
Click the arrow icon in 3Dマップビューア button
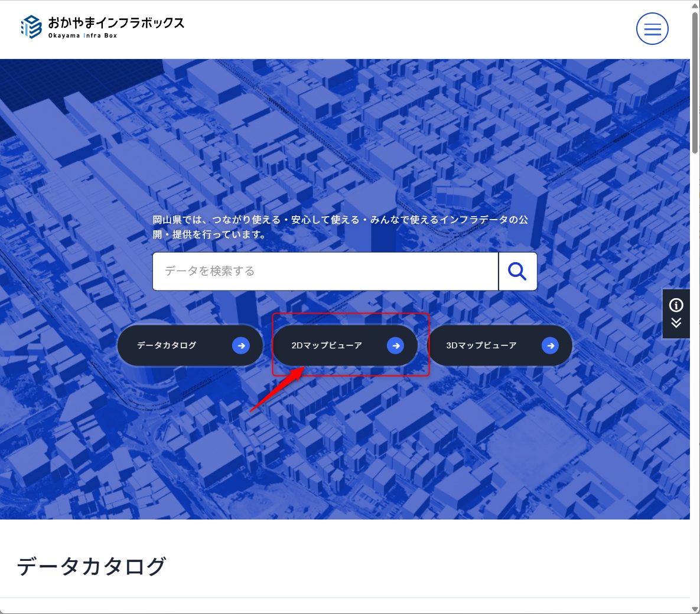click(550, 346)
